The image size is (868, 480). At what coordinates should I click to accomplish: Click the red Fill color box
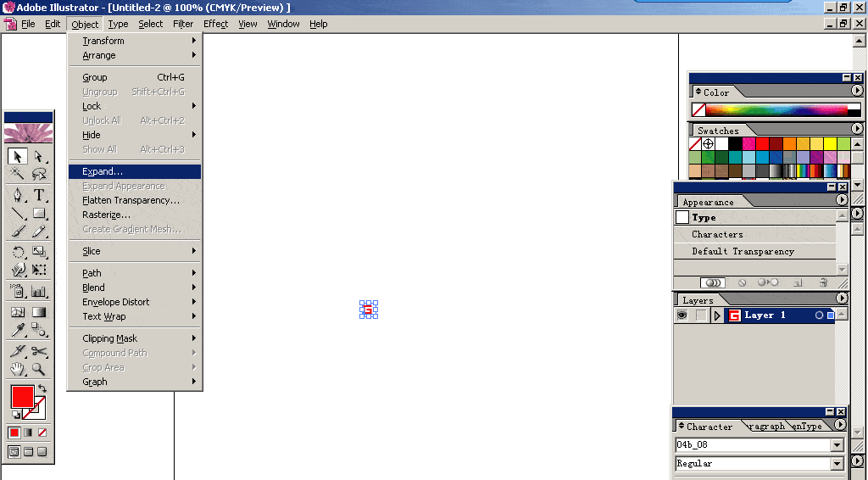pos(23,397)
